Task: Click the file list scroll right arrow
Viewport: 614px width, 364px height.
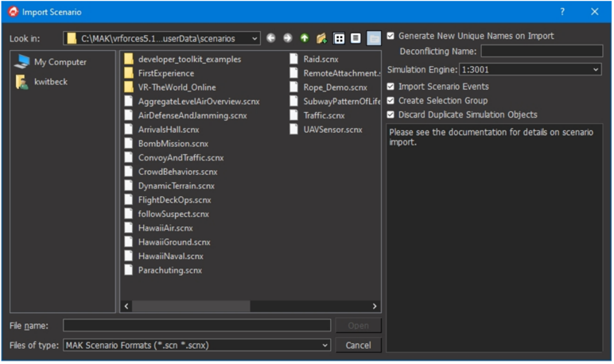Action: point(375,306)
